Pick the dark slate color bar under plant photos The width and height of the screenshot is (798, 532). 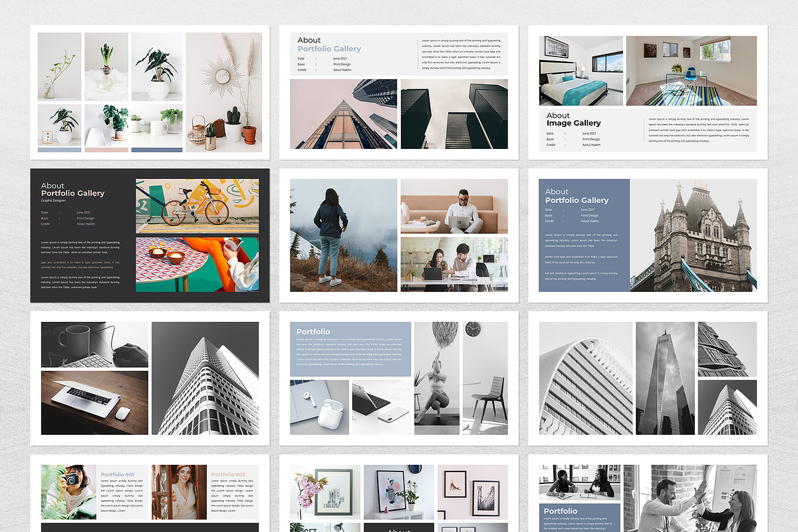(x=157, y=150)
